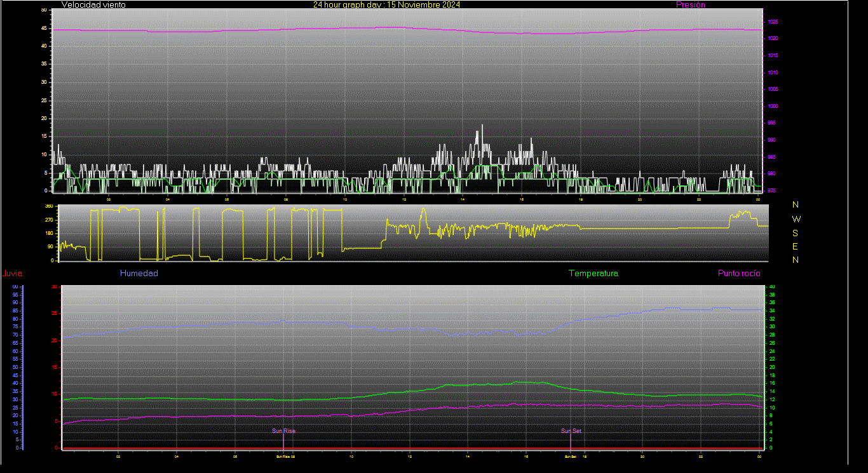
Task: Click wind direction axis value 360
Action: pyautogui.click(x=49, y=206)
